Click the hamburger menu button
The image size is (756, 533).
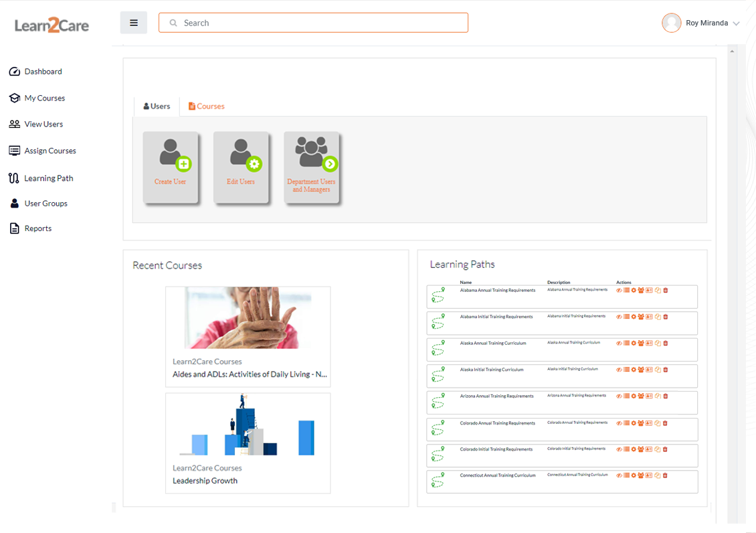(134, 23)
